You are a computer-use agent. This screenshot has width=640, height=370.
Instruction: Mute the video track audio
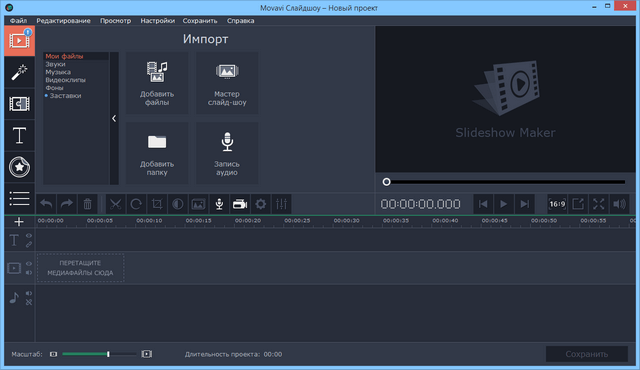tap(29, 273)
